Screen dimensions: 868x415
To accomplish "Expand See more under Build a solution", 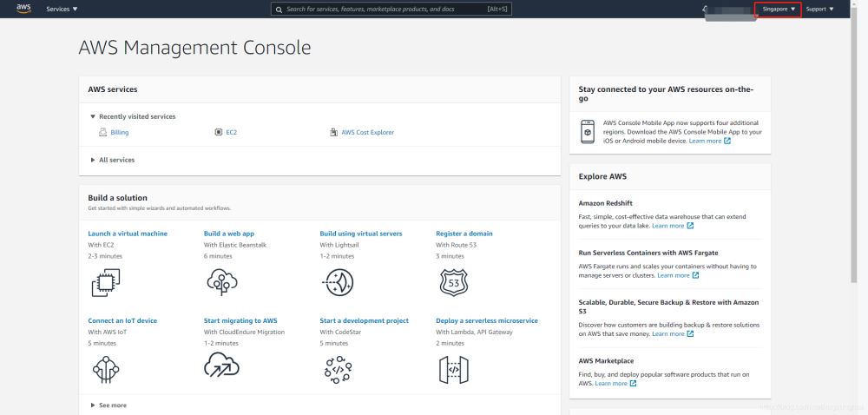I will [112, 405].
